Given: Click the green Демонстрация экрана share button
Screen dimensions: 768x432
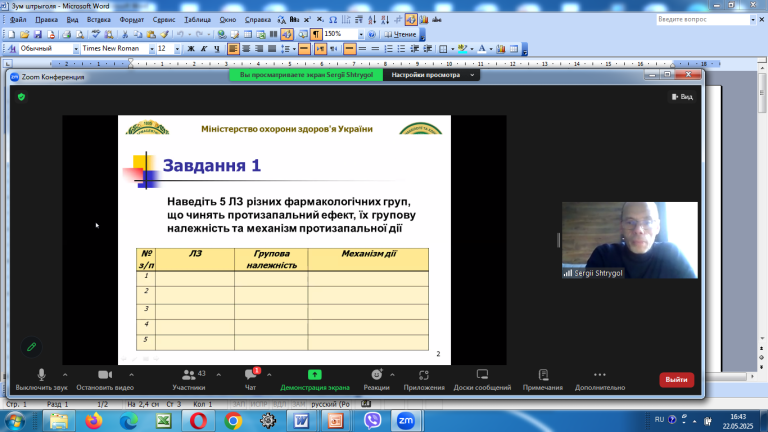Looking at the screenshot, I should pos(315,380).
